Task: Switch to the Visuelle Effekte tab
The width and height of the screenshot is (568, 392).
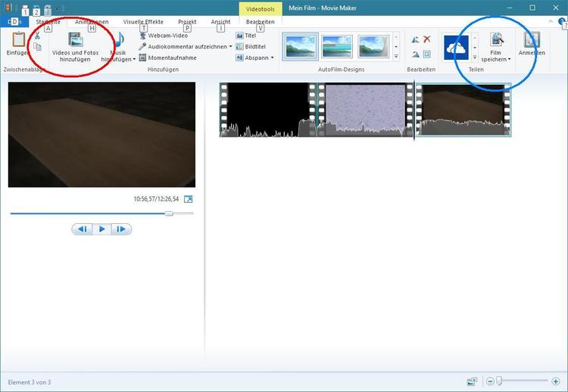Action: (x=143, y=22)
